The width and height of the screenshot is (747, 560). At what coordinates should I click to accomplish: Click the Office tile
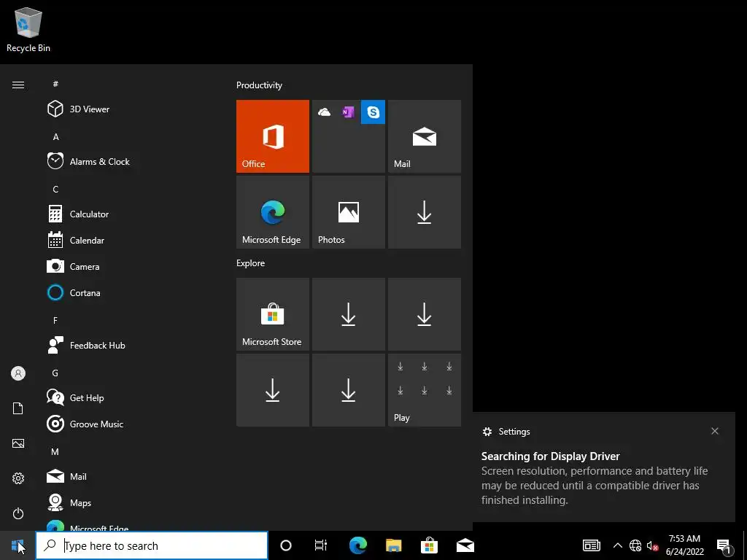(273, 136)
